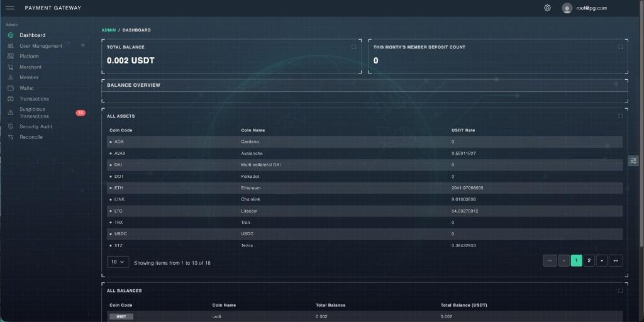Click the LTC coin code

[118, 211]
